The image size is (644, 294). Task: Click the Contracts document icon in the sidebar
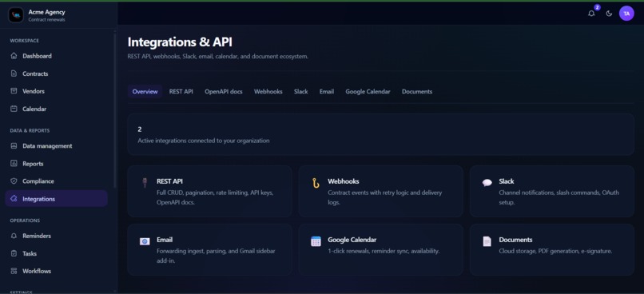point(14,73)
